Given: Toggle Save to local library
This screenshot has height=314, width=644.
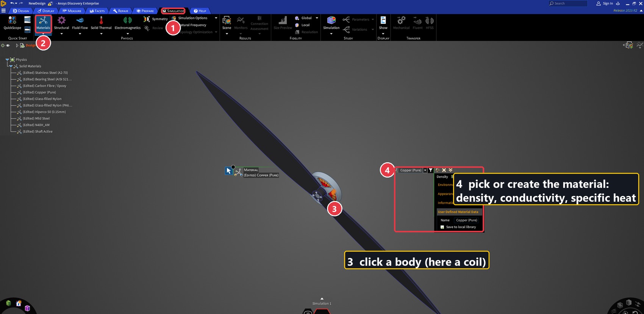Looking at the screenshot, I should pyautogui.click(x=442, y=227).
